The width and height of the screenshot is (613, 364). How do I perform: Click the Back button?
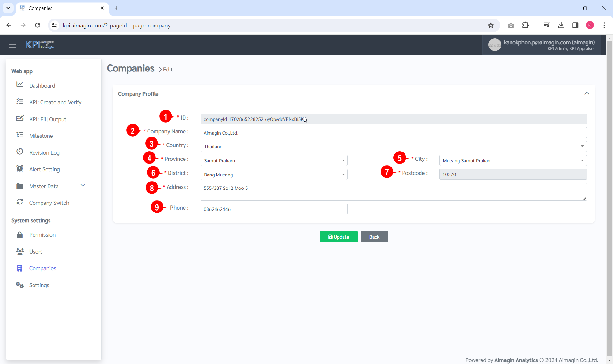click(374, 237)
